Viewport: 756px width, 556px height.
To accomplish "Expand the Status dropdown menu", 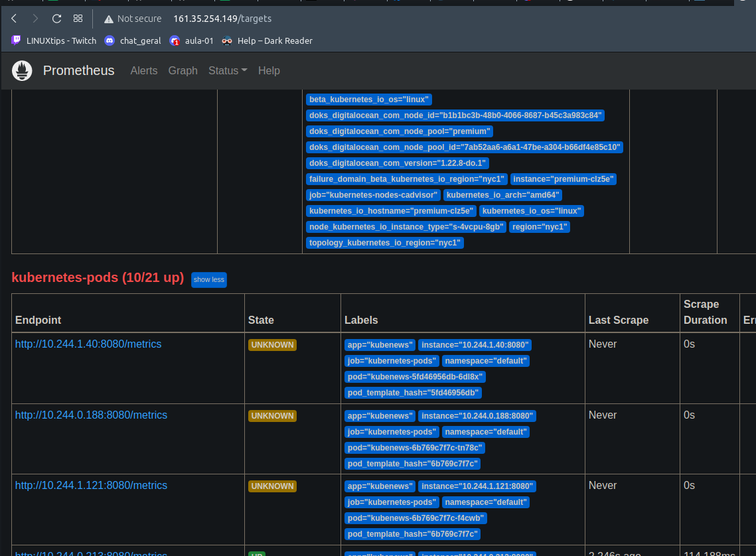I will tap(228, 71).
